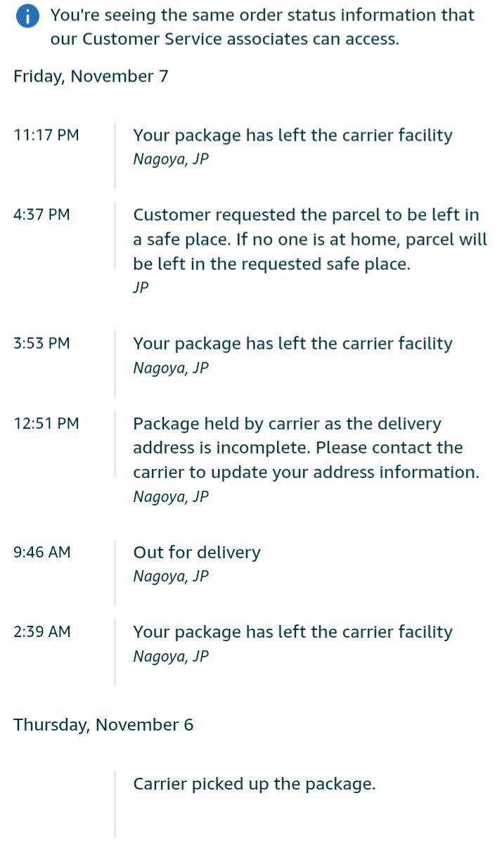Viewport: 504px width, 841px height.
Task: Click the Thursday, November 6 date header
Action: [103, 724]
